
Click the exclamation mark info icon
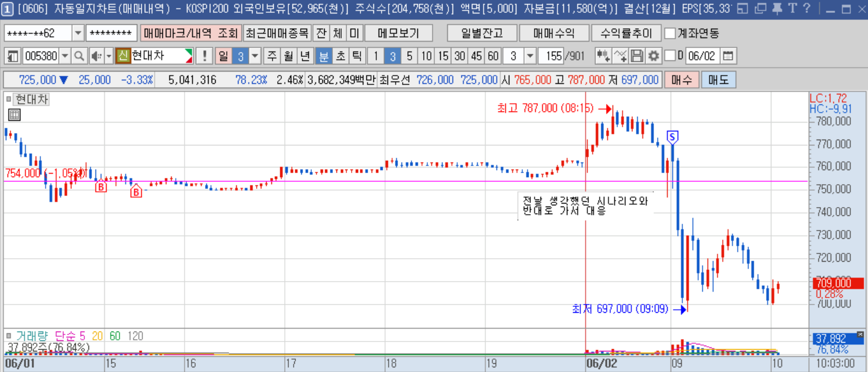coord(205,56)
